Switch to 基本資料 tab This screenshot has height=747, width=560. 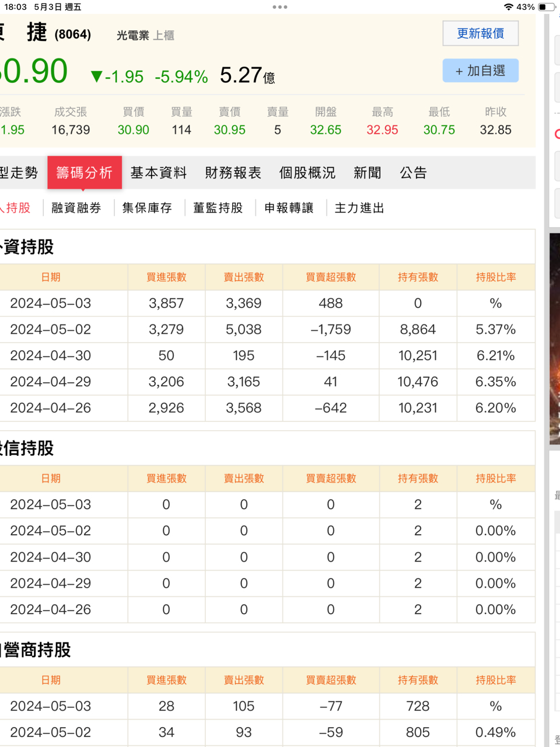158,173
